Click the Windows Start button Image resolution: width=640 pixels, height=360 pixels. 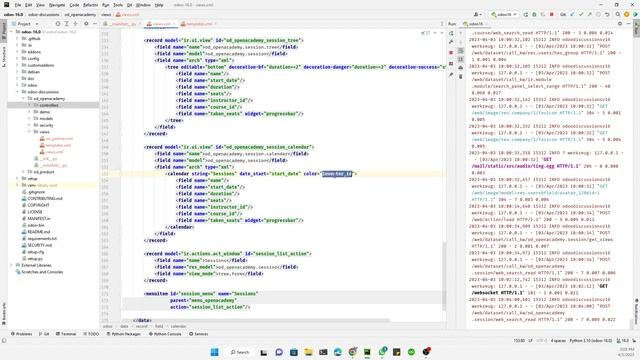coord(214,352)
